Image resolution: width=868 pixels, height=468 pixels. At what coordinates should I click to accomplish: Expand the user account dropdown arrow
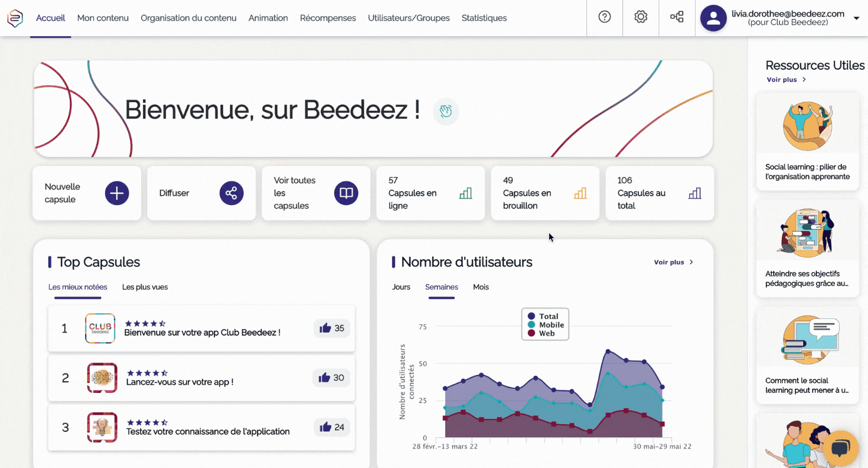point(856,18)
